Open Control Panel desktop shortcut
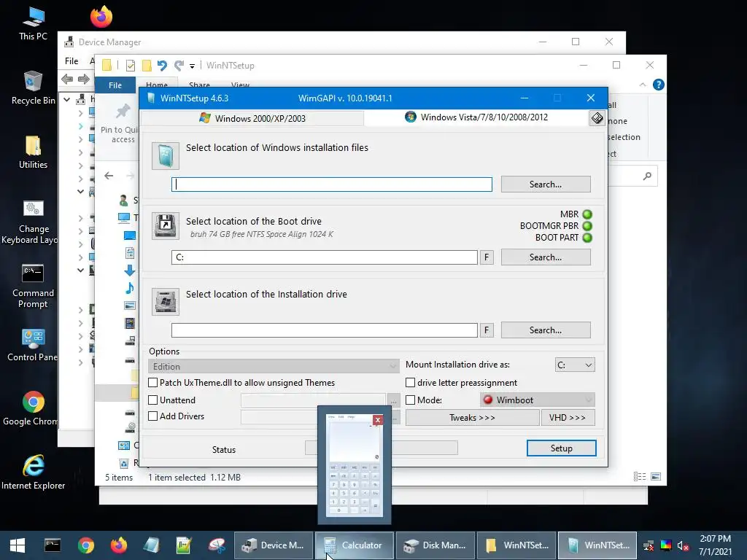The height and width of the screenshot is (560, 747). pos(33,344)
